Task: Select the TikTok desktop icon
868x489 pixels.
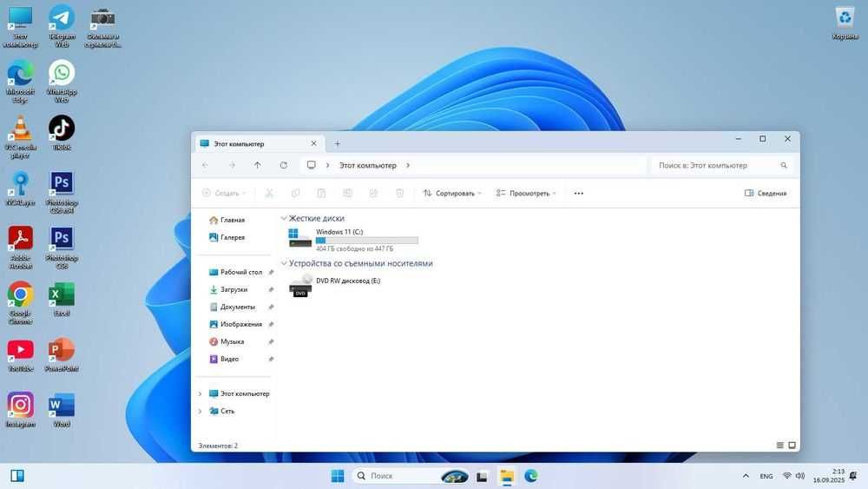Action: [62, 133]
